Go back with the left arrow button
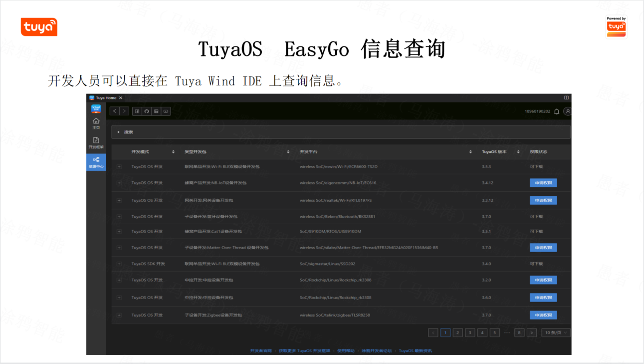 click(114, 111)
